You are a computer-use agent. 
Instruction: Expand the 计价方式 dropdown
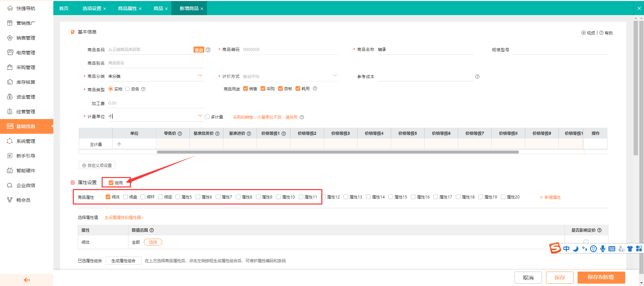click(335, 76)
